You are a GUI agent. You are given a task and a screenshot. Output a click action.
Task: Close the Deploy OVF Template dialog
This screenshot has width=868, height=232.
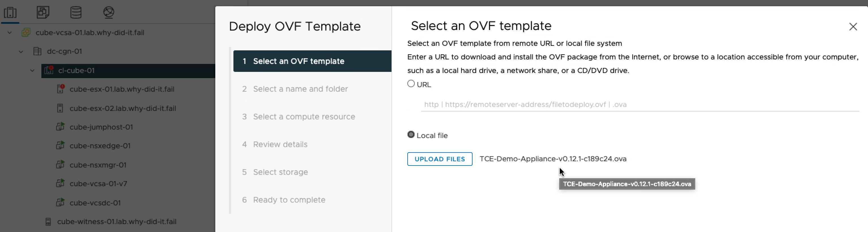pyautogui.click(x=852, y=27)
